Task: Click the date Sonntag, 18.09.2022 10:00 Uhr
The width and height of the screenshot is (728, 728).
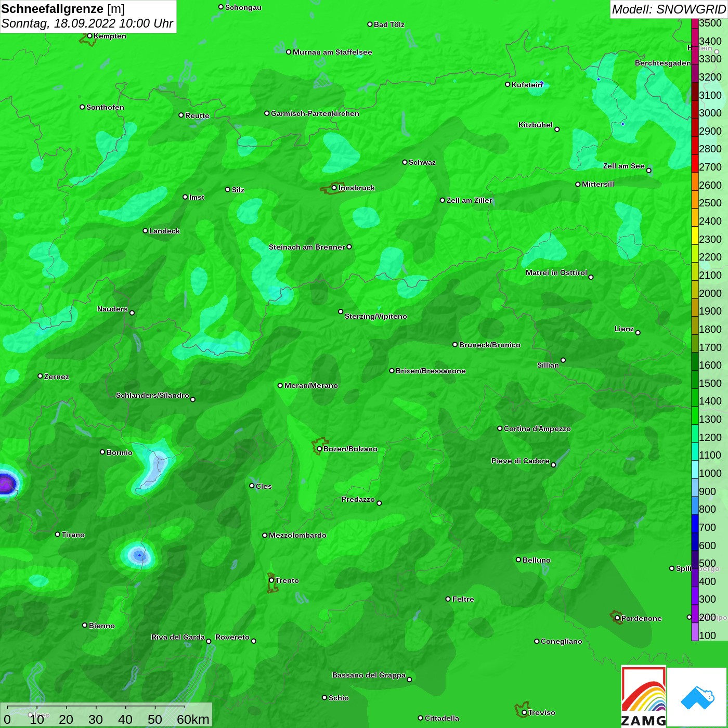Action: click(x=87, y=23)
